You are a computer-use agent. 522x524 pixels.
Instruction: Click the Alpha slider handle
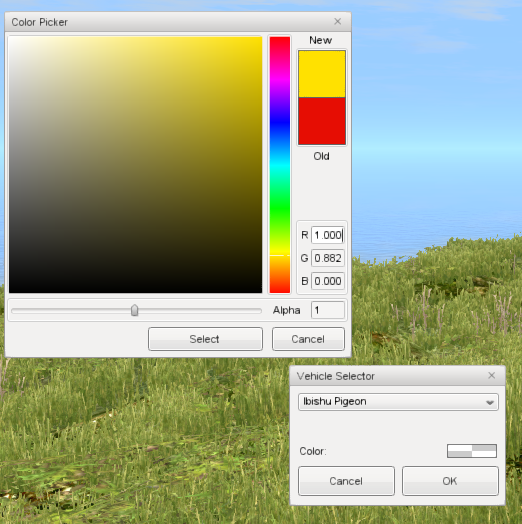[x=134, y=310]
